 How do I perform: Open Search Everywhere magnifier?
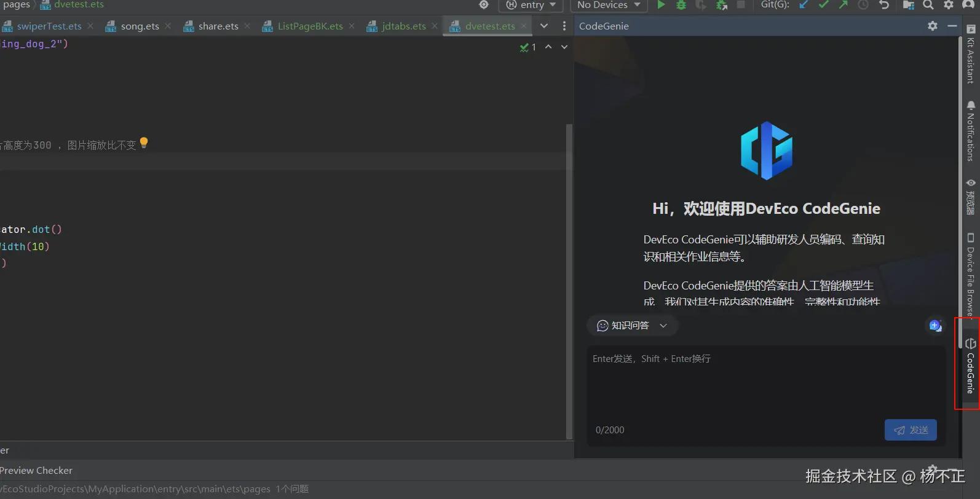tap(928, 5)
